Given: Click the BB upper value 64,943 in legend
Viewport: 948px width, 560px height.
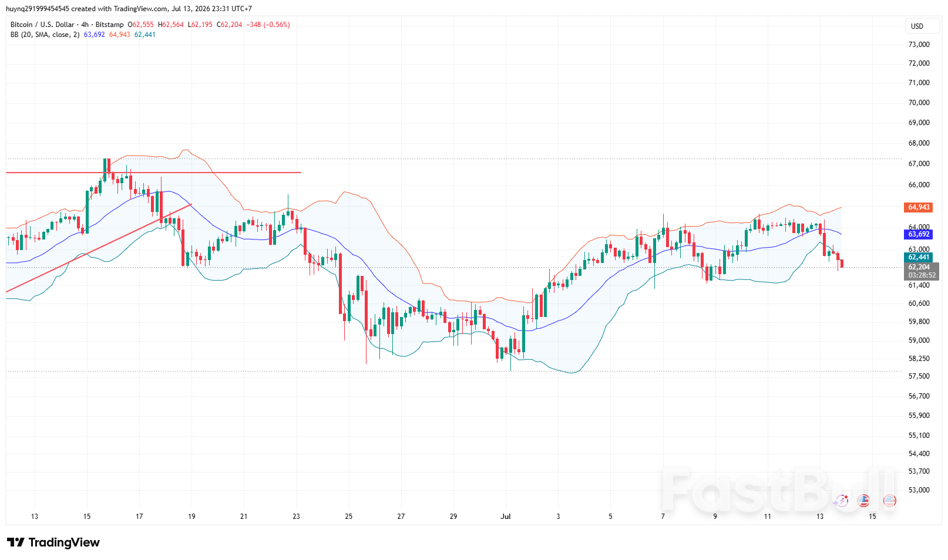Looking at the screenshot, I should coord(119,35).
